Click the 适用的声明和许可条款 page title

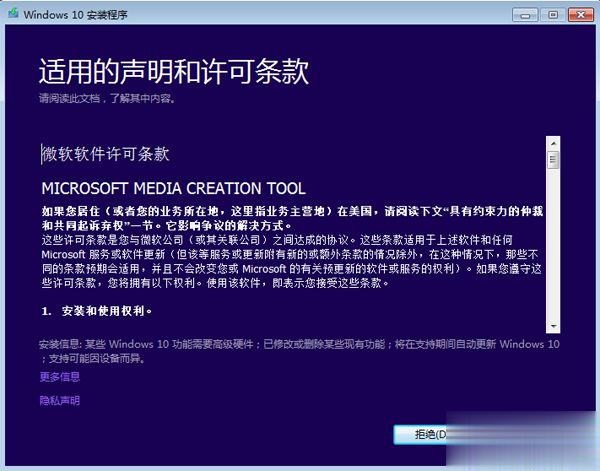click(174, 71)
